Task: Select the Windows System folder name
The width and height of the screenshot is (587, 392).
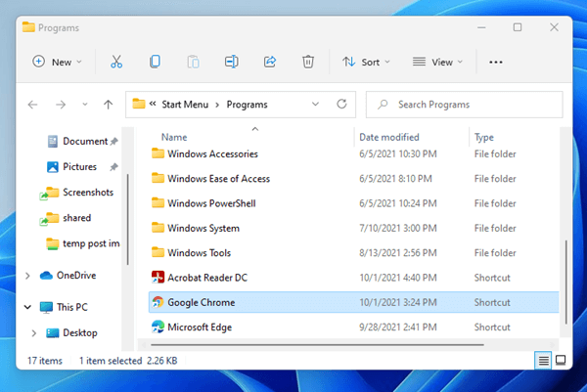Action: [203, 228]
